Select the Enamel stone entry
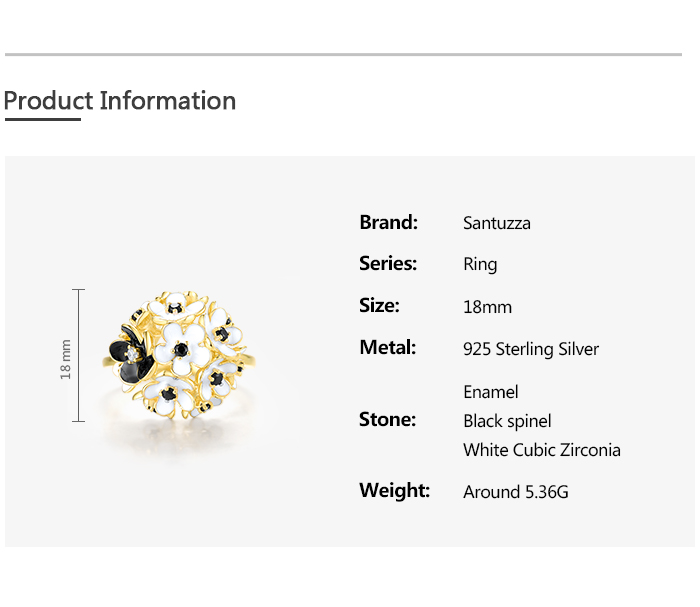 coord(491,392)
